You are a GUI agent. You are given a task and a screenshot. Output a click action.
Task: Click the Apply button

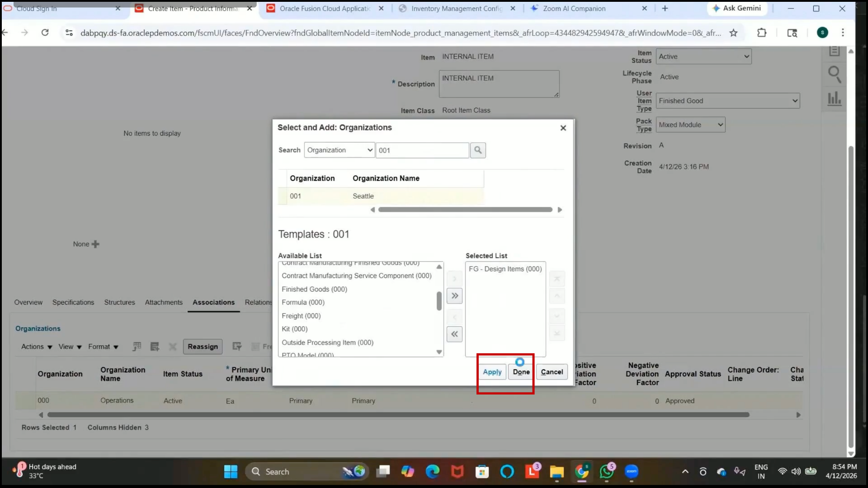(x=492, y=372)
